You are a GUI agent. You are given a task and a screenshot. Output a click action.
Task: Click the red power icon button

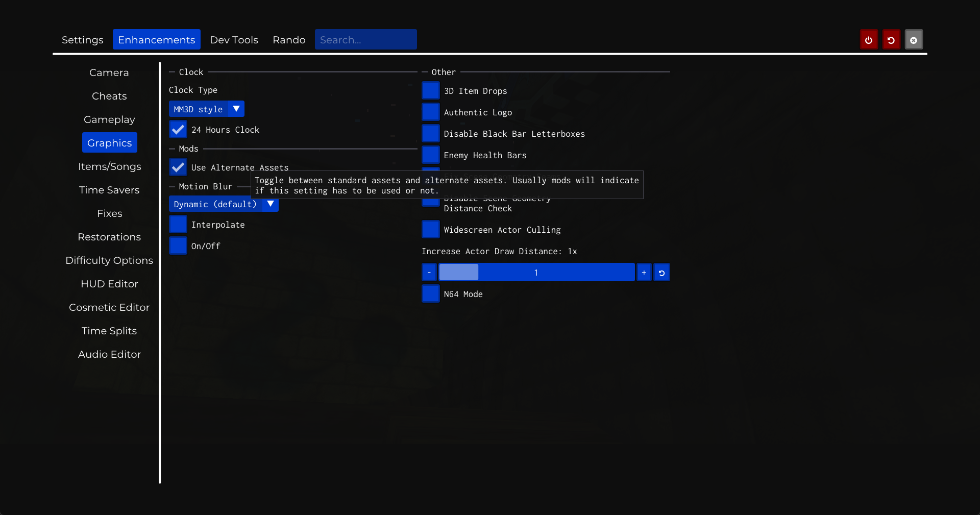868,40
